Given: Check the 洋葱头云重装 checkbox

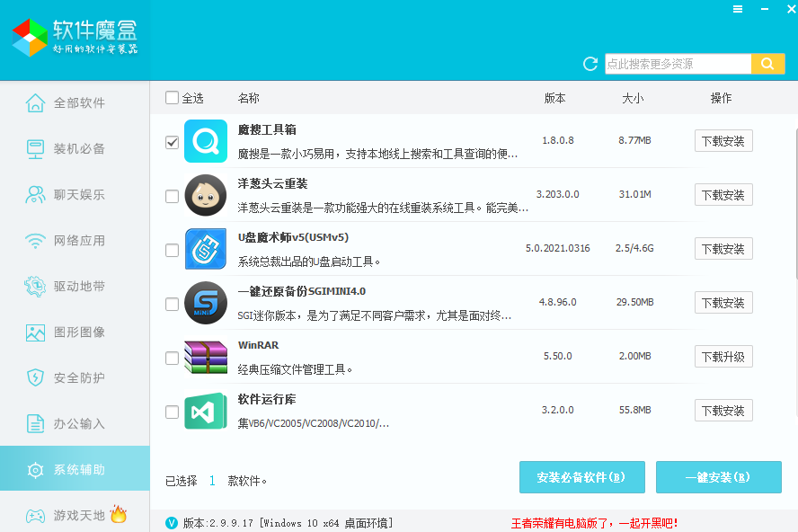Looking at the screenshot, I should pyautogui.click(x=172, y=196).
